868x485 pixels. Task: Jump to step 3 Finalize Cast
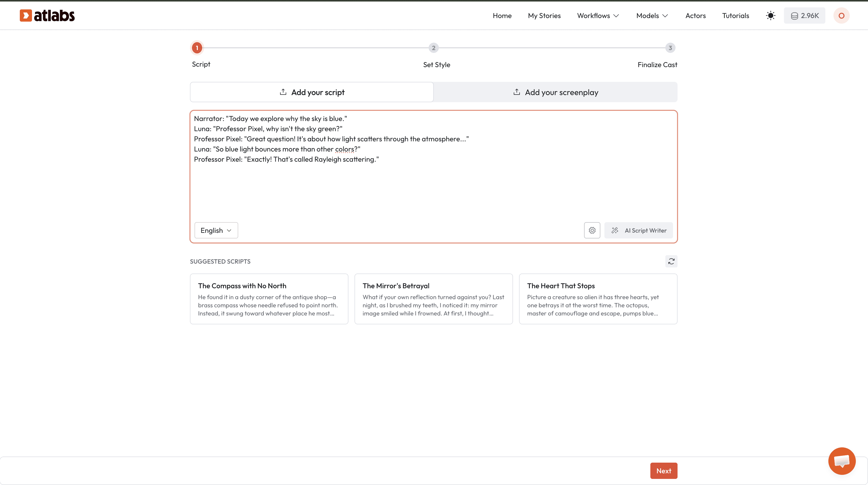point(670,48)
